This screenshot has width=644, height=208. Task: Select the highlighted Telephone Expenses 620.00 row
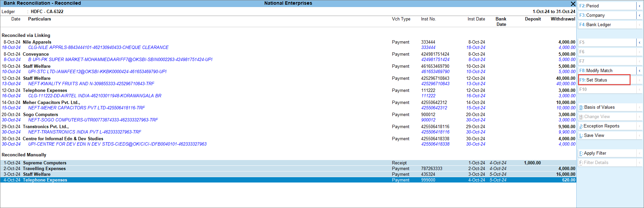coord(288,180)
